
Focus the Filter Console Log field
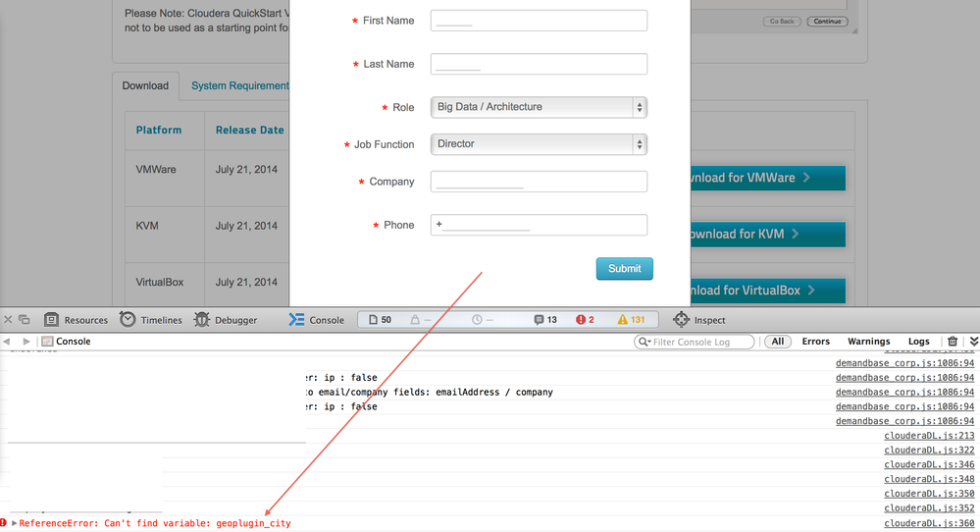[x=694, y=342]
